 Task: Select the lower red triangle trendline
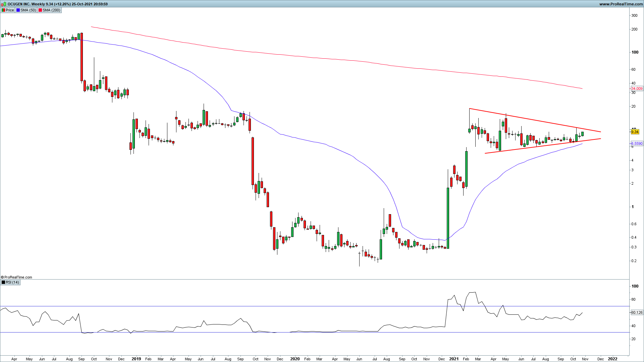tap(543, 146)
